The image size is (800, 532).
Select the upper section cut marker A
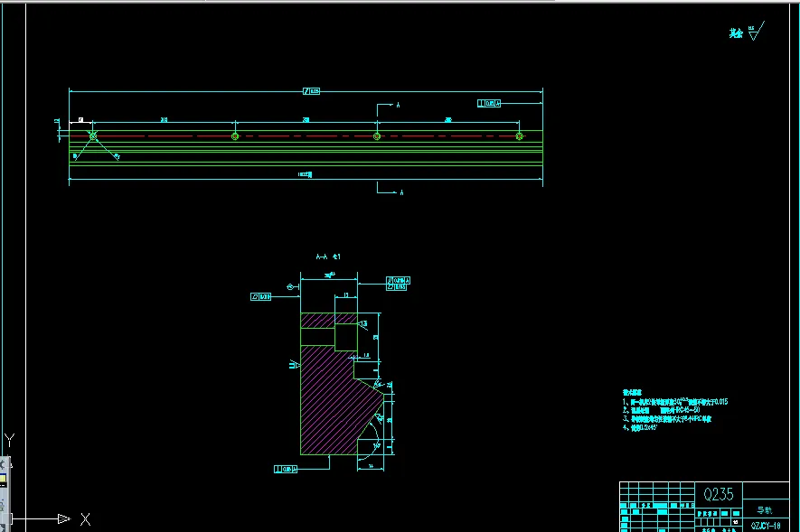398,105
